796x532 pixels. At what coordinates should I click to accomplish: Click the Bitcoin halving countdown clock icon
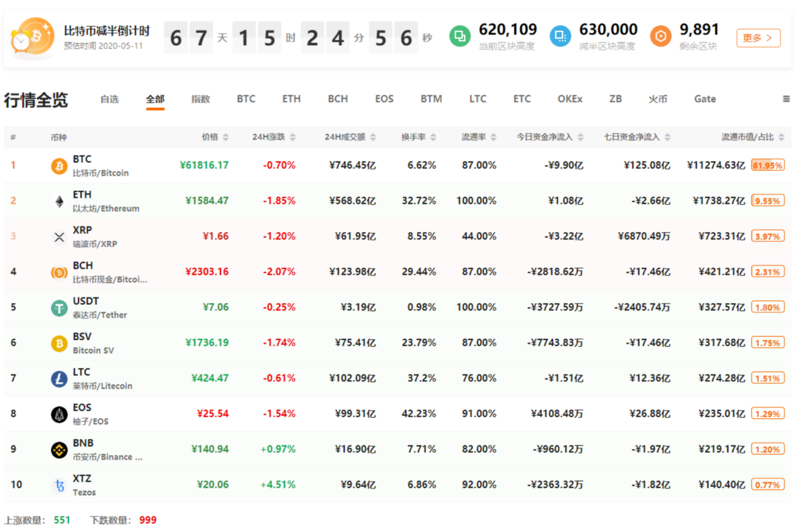tap(33, 38)
